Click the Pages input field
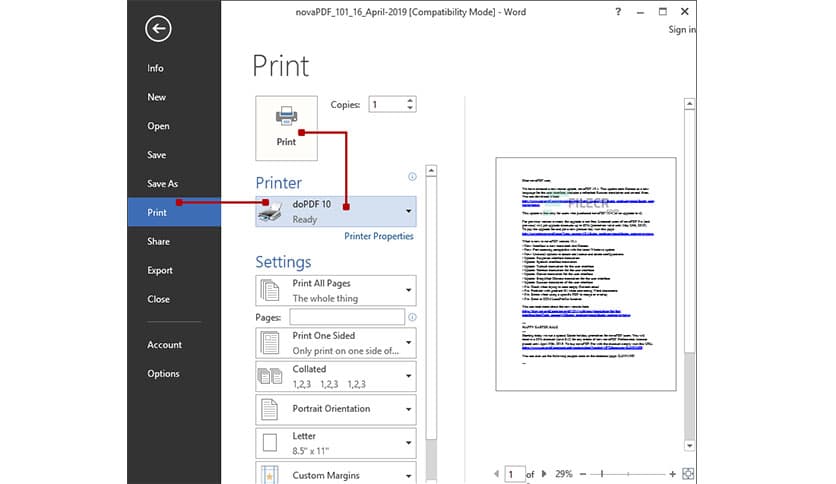836x484 pixels. coord(347,317)
